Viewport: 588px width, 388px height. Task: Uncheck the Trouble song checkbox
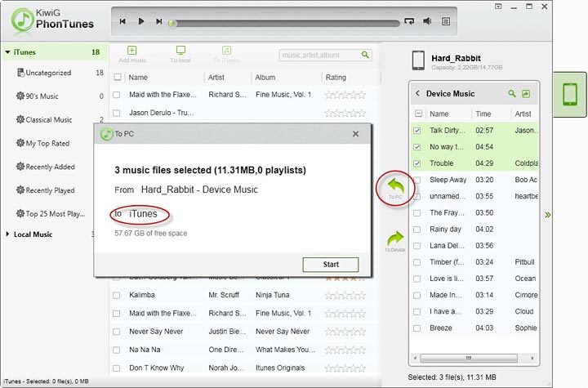tap(417, 163)
